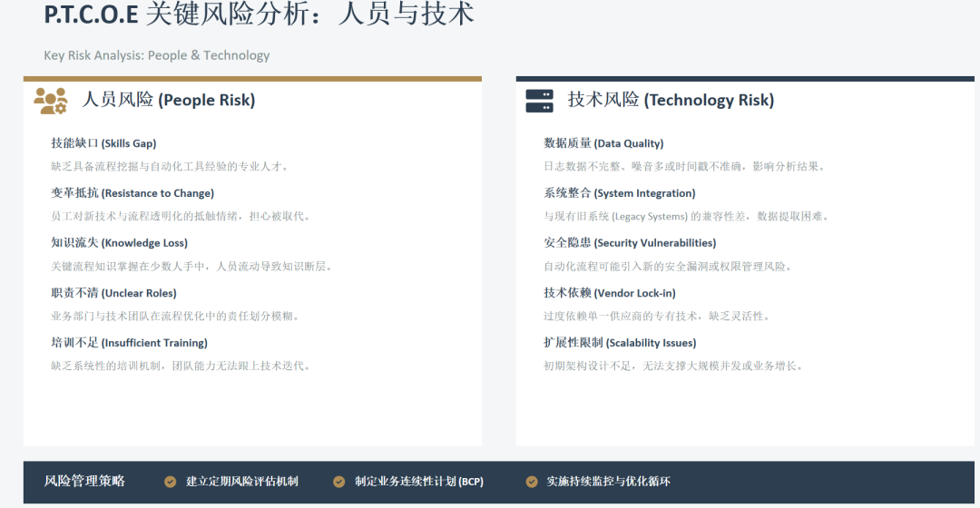980x508 pixels.
Task: Click the 制定业务连续性计划 (BCP) footer text
Action: 419,482
